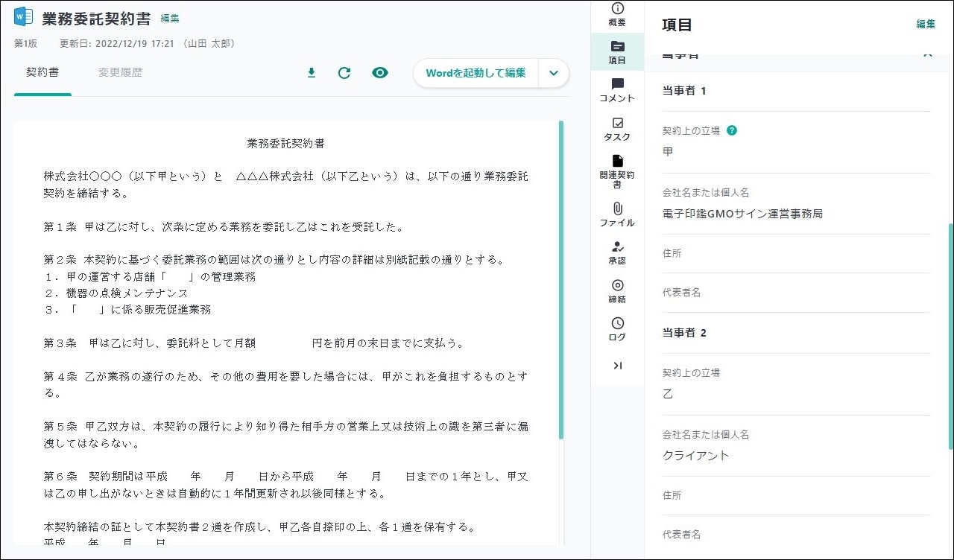Click the help icon beside 契約上の立場
The height and width of the screenshot is (560, 954).
pyautogui.click(x=732, y=130)
